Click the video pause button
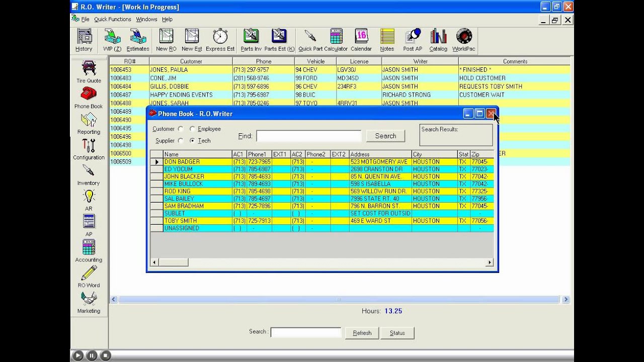The image size is (644, 362). [92, 355]
